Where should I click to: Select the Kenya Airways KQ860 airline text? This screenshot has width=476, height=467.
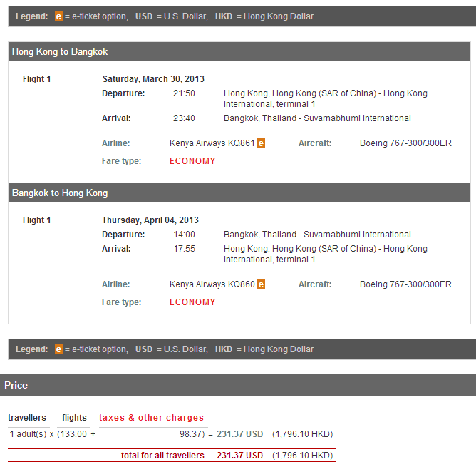(x=212, y=284)
